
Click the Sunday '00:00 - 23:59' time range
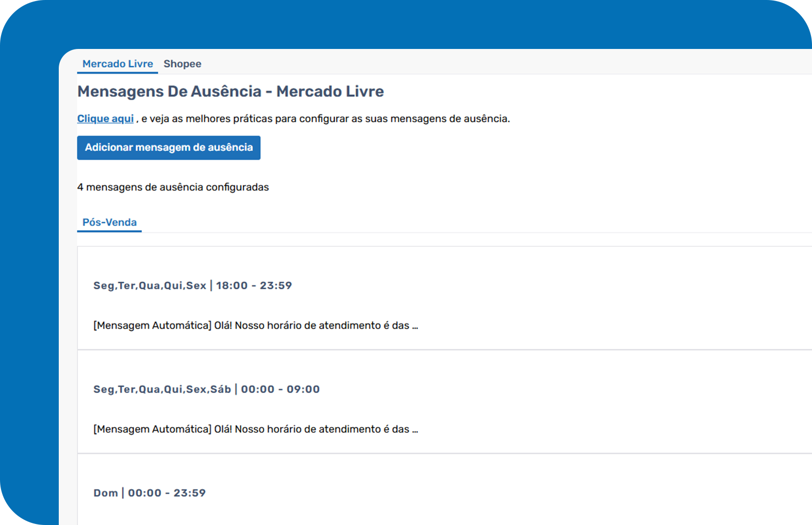[x=167, y=493]
